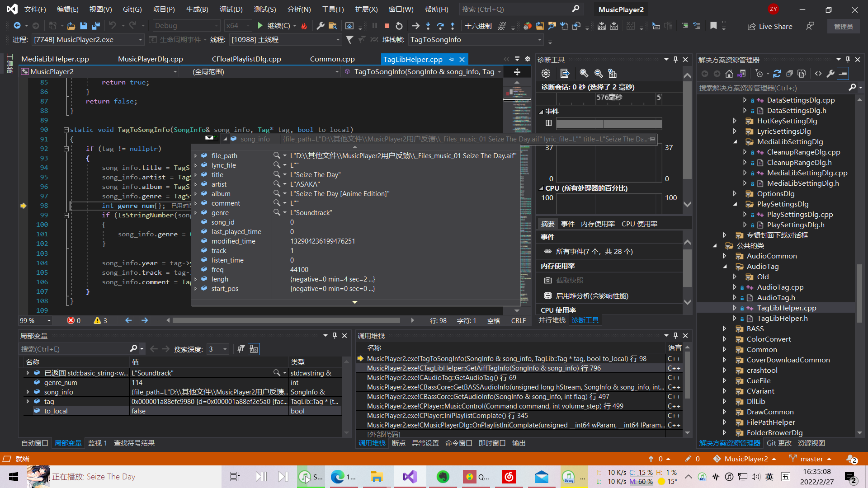The image size is (868, 488).
Task: Click the editor horizontal scrollbar
Action: tap(287, 320)
